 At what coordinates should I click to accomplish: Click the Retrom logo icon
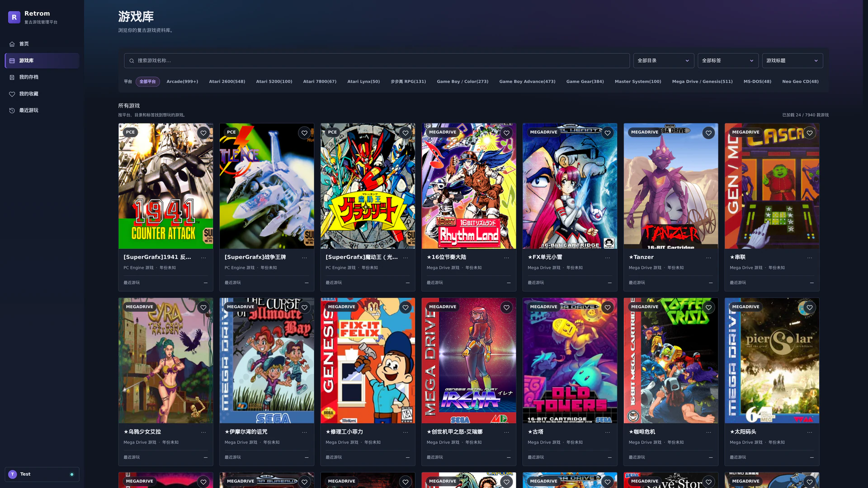(14, 17)
